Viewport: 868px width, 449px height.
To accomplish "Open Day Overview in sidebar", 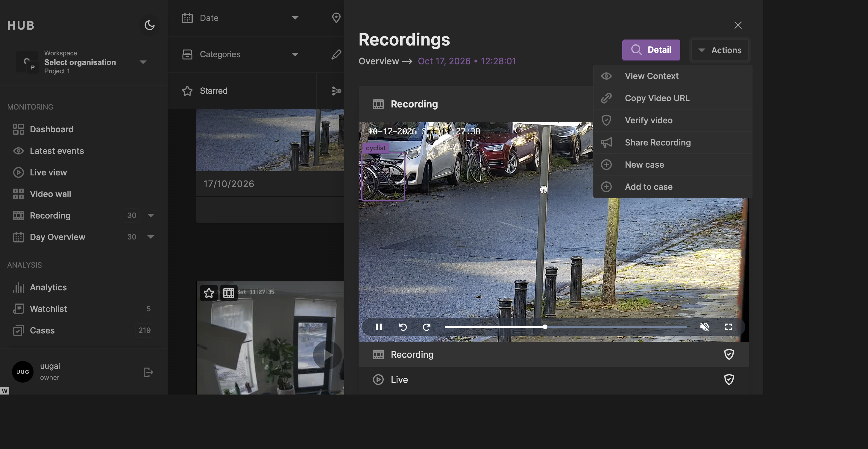I will (57, 237).
